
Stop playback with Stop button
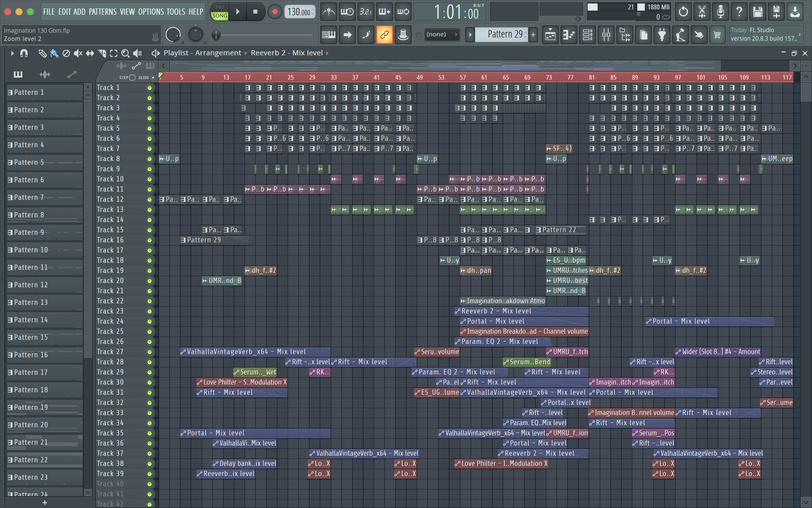coord(255,12)
